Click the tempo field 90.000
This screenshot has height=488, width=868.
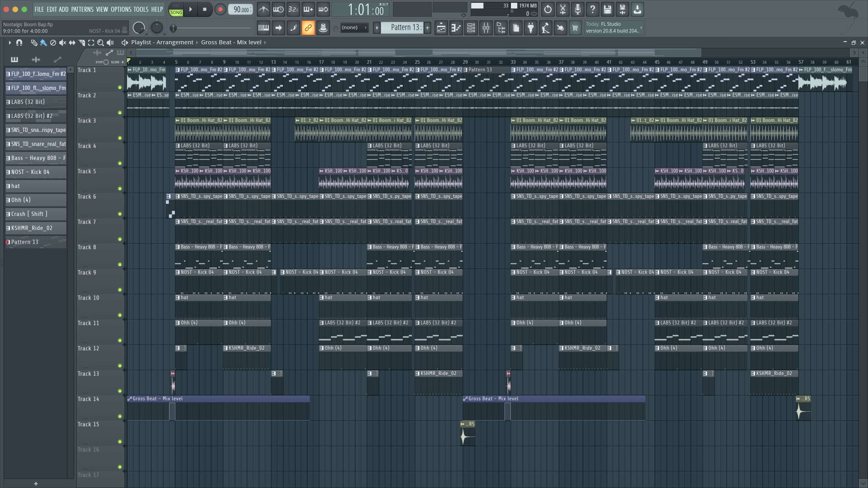coord(241,9)
